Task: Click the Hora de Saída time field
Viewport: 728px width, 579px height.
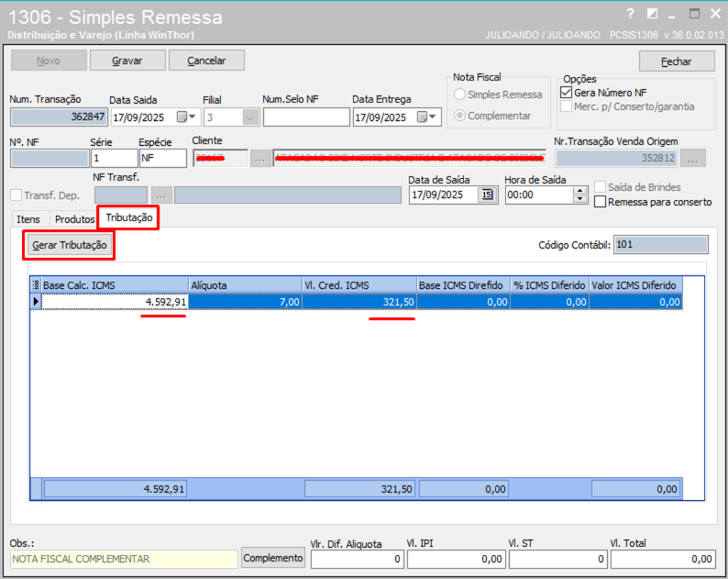Action: click(x=539, y=195)
